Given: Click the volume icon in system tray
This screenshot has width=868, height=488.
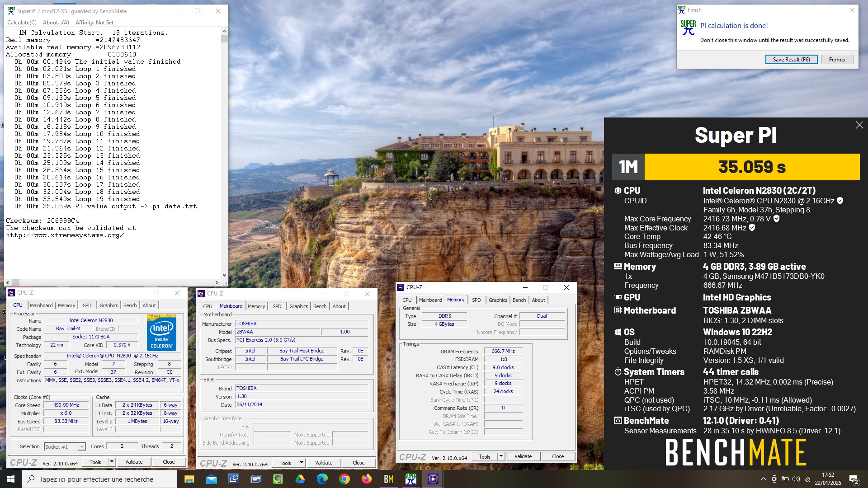Looking at the screenshot, I should click(x=796, y=479).
